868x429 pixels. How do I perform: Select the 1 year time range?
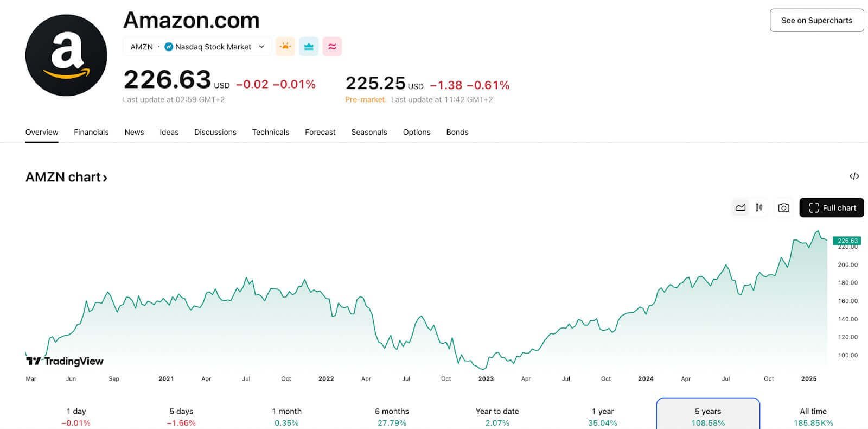pos(602,417)
